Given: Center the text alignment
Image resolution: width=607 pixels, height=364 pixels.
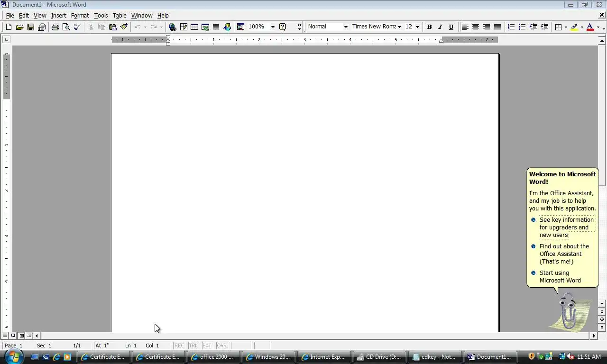Looking at the screenshot, I should coord(476,27).
